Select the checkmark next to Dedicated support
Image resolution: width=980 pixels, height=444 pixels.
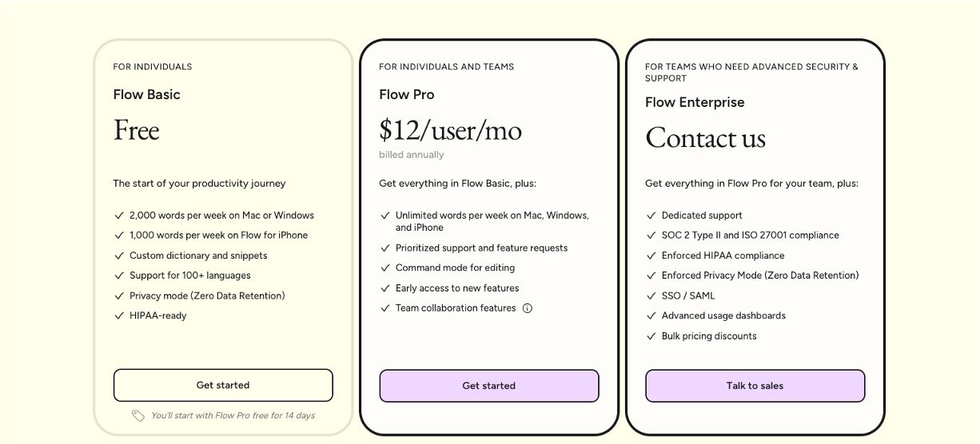coord(651,216)
